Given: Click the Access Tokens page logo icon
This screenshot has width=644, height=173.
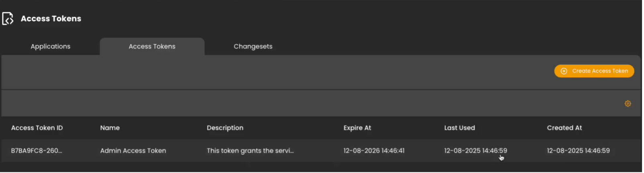Looking at the screenshot, I should pos(8,19).
